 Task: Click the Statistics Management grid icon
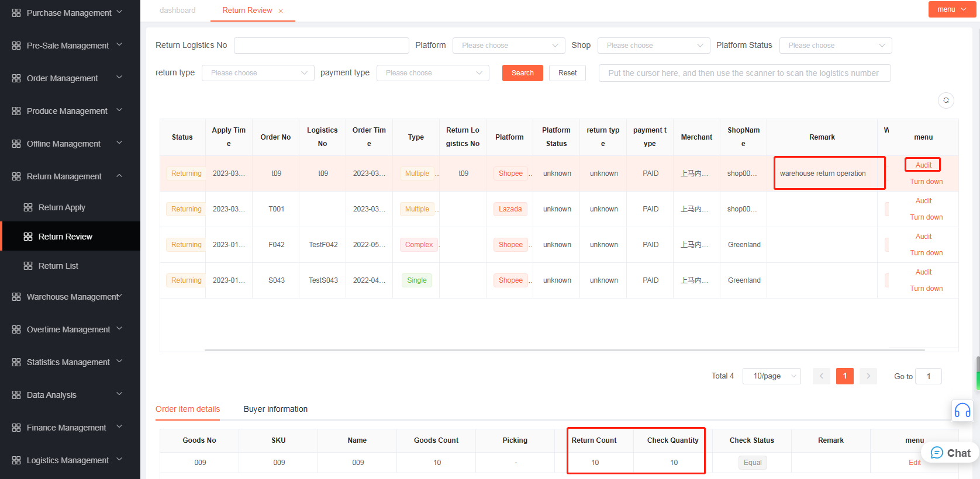(x=16, y=362)
